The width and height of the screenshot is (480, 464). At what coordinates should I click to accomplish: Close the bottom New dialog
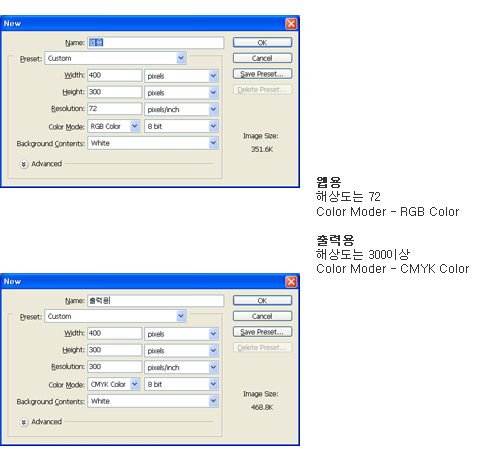(291, 282)
